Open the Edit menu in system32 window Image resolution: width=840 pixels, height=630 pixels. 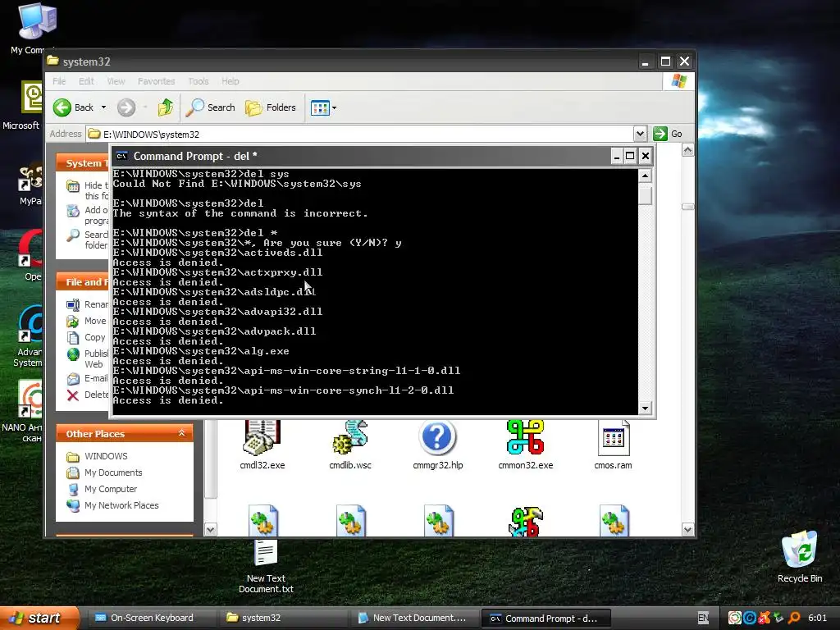point(86,81)
